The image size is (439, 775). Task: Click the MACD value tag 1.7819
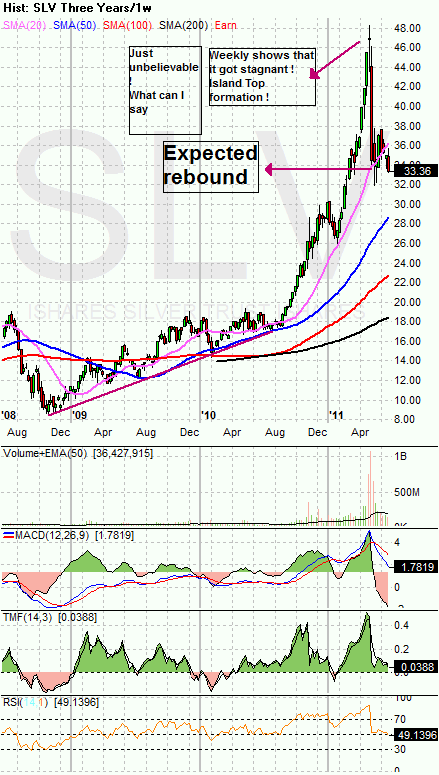pos(415,568)
